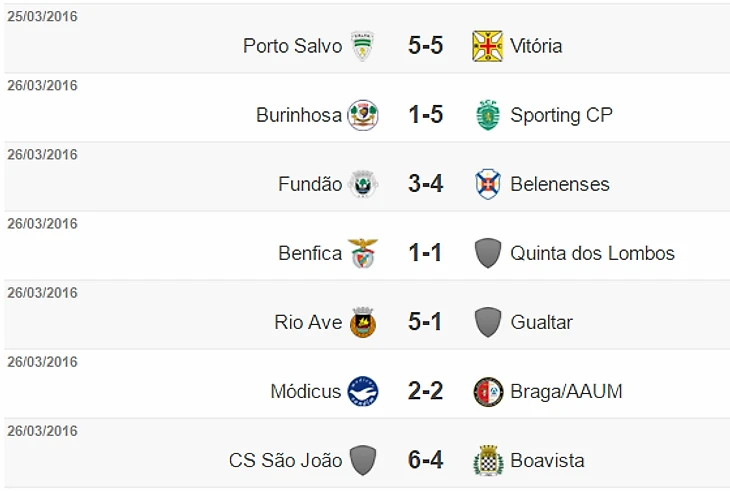Open the Porto Salvo 5-5 match score
This screenshot has height=491, width=730.
(x=425, y=46)
